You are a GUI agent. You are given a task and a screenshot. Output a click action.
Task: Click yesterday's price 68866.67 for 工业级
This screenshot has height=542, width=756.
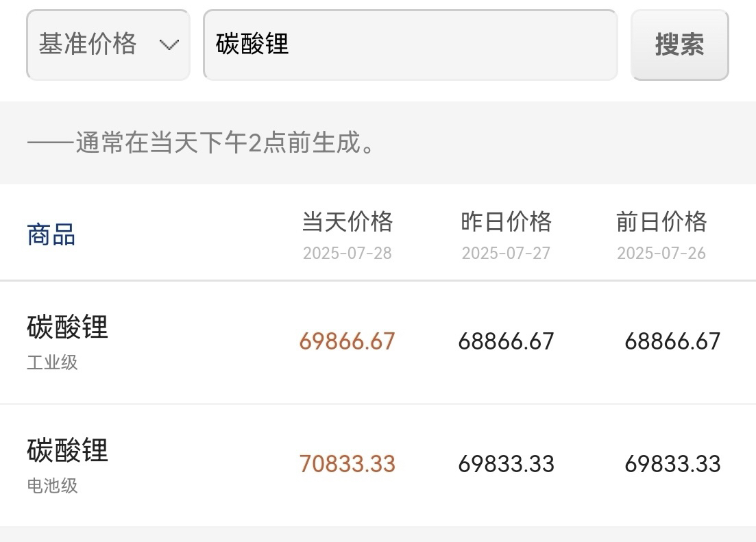pos(506,341)
